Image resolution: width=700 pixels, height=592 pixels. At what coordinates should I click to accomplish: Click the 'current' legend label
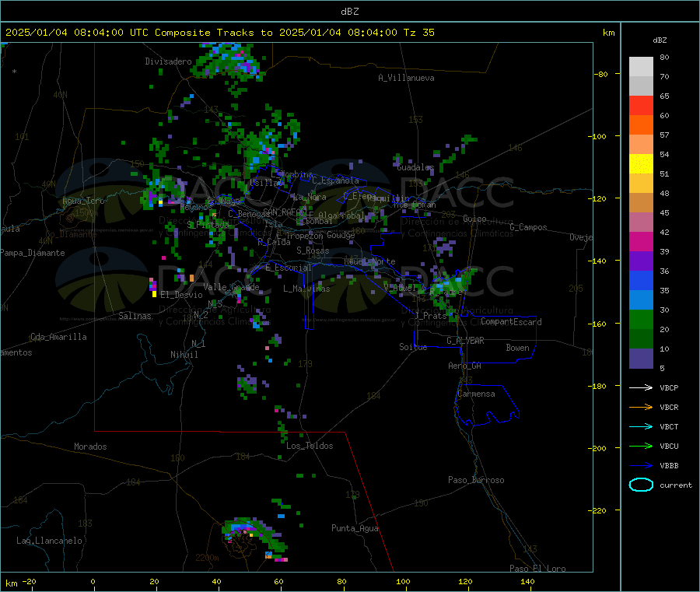pos(676,485)
